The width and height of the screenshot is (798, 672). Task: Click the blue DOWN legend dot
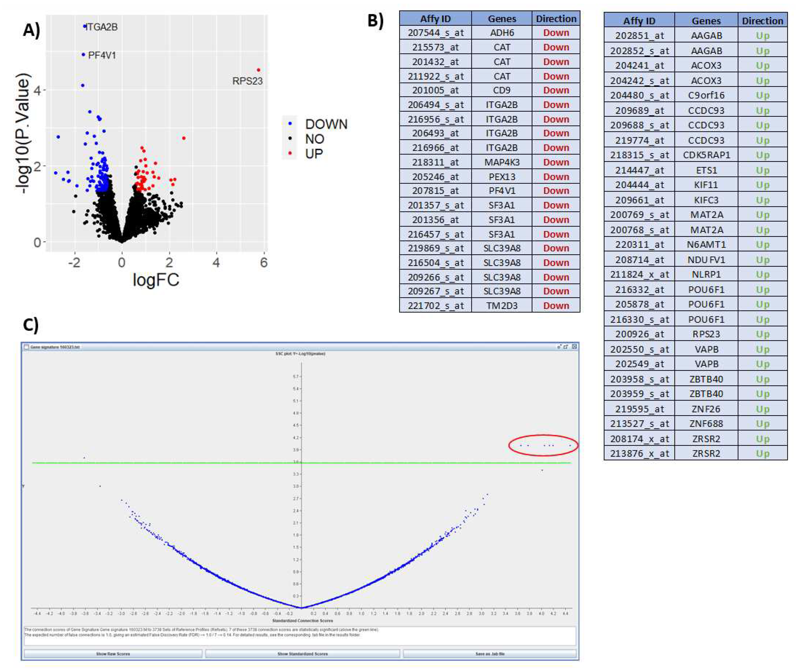[x=290, y=124]
